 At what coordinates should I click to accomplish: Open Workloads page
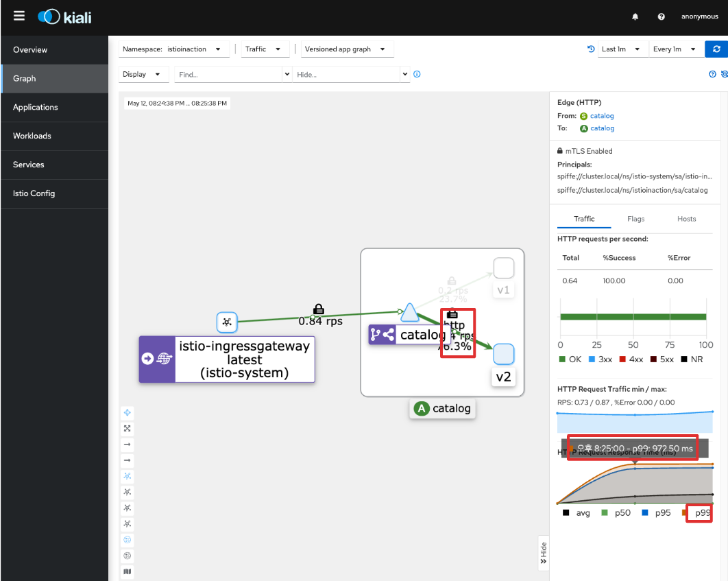55,136
